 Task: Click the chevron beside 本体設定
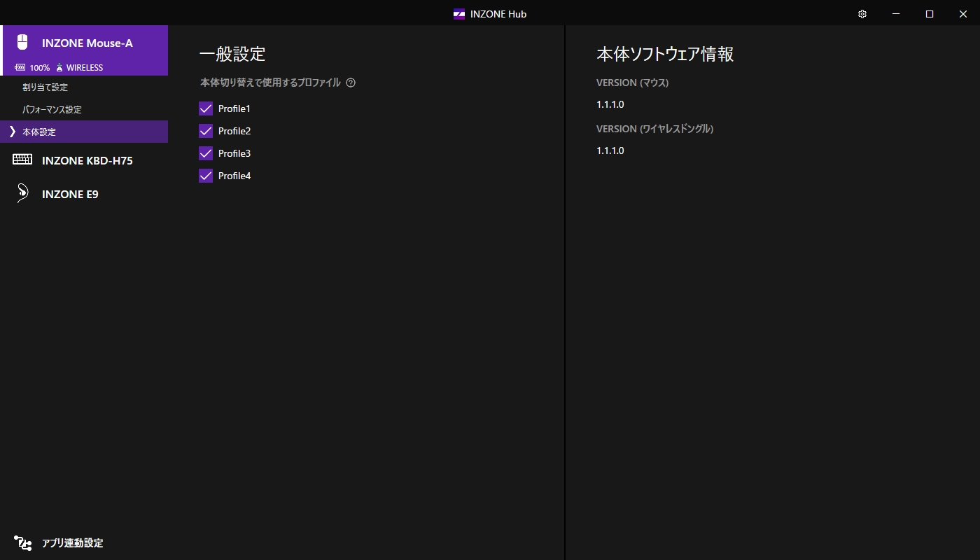(x=12, y=132)
